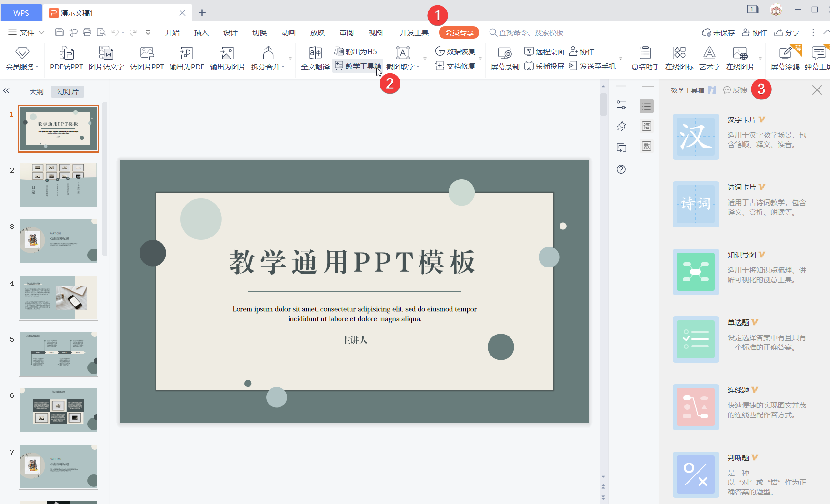Open a new document tab with plus

pos(202,12)
